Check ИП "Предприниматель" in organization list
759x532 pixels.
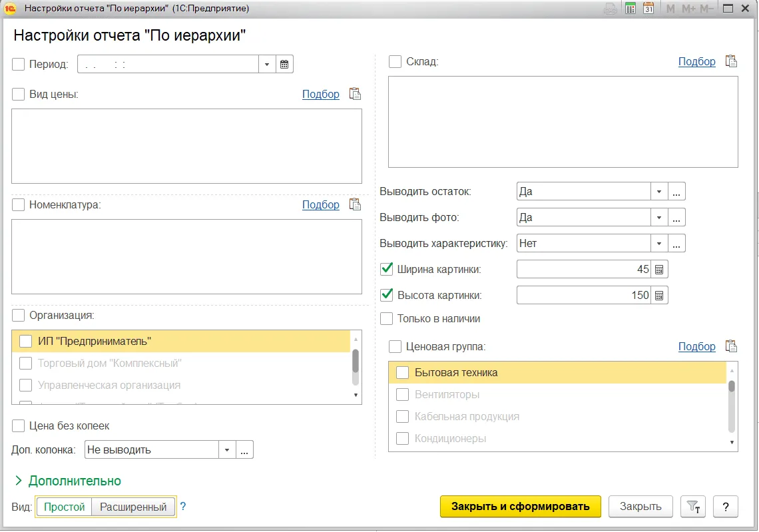[26, 342]
